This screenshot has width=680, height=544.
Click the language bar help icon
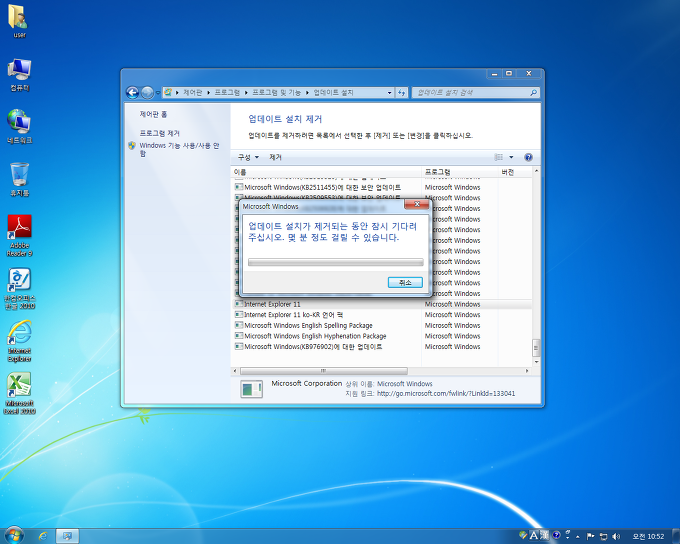pos(556,535)
